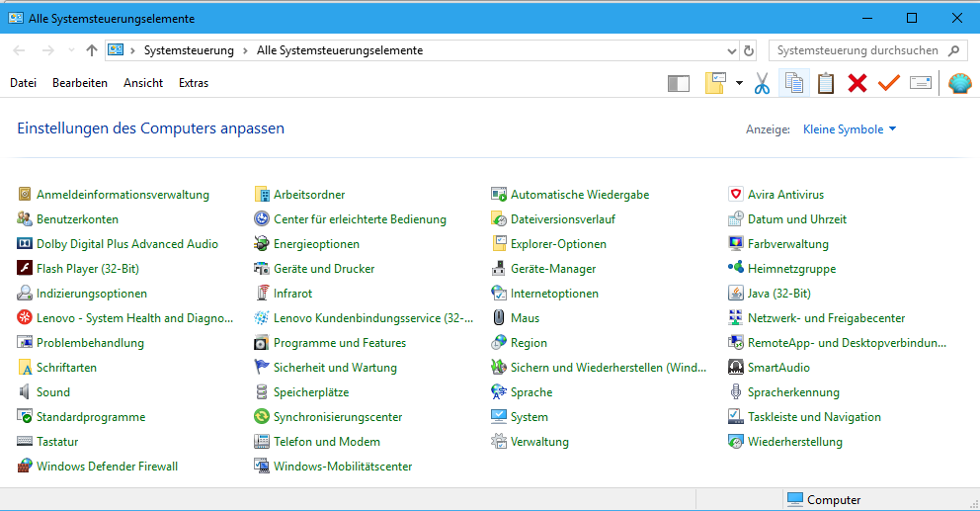Viewport: 980px width, 511px height.
Task: Click the SmartAudio headphones icon
Action: click(736, 367)
